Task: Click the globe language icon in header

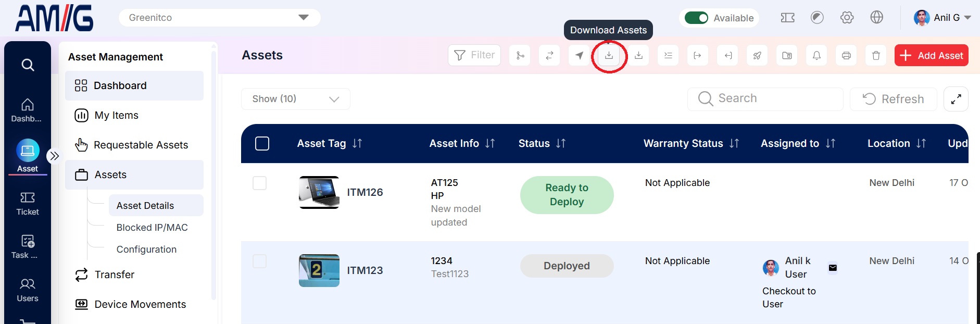Action: pyautogui.click(x=876, y=17)
